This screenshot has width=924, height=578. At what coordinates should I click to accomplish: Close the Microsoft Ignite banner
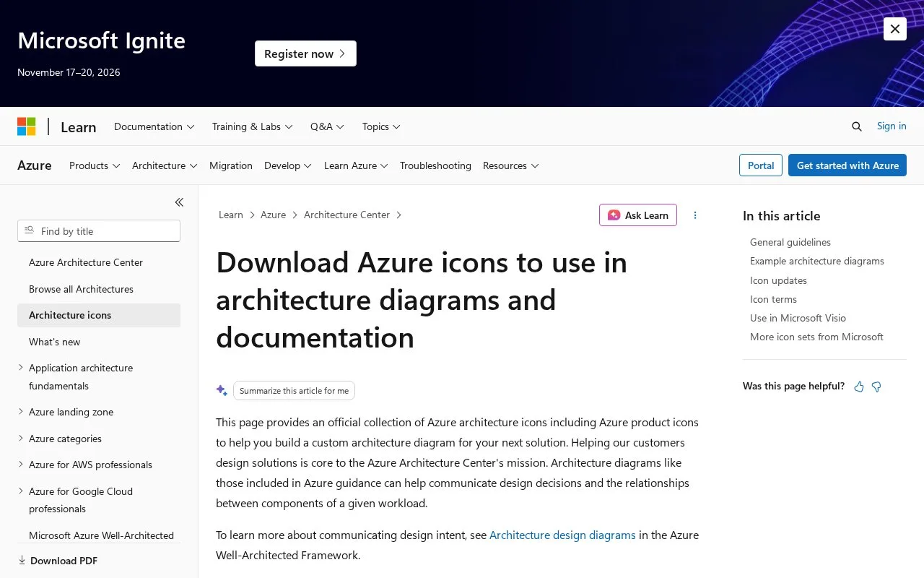tap(895, 29)
